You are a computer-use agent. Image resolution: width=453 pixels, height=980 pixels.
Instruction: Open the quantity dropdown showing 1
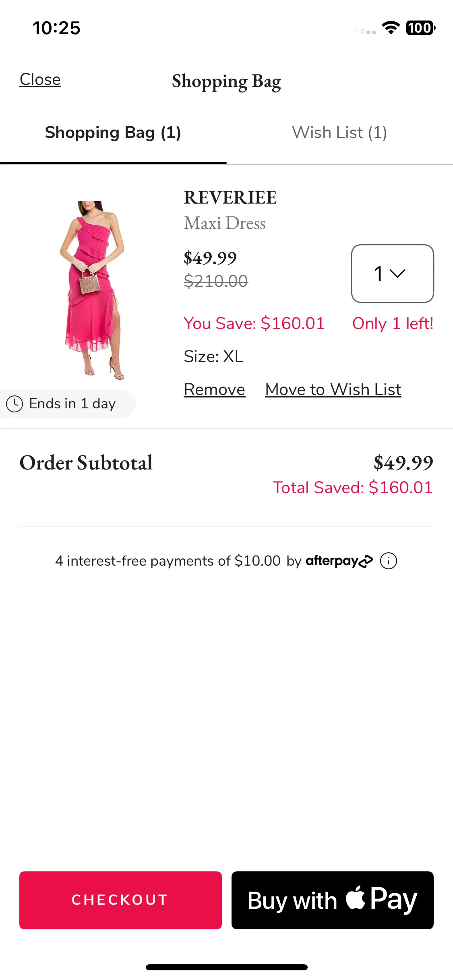pos(393,274)
